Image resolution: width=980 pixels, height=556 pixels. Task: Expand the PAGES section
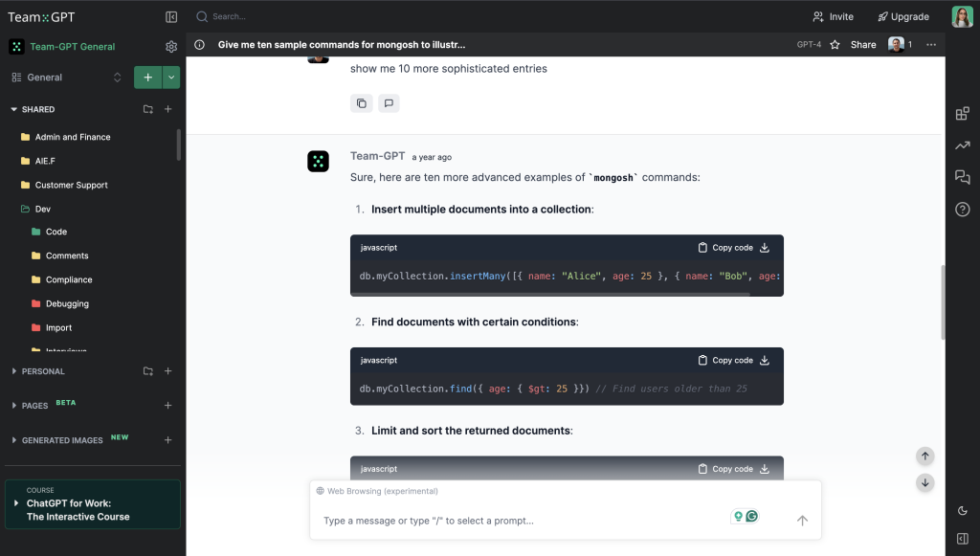13,406
